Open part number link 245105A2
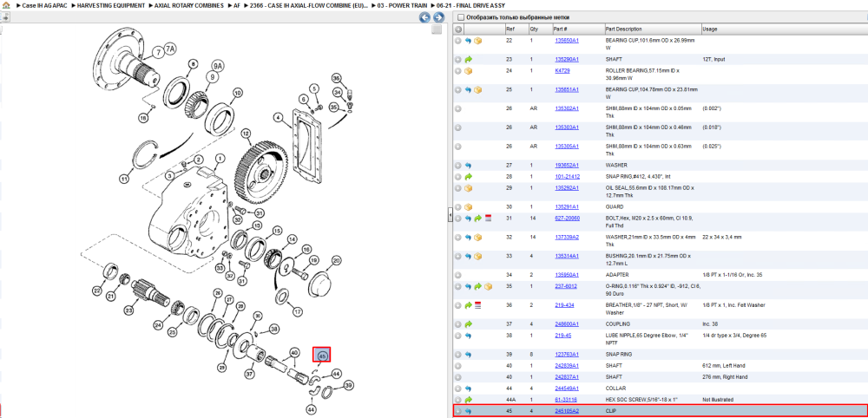Viewport: 868px width, 418px height. (567, 411)
